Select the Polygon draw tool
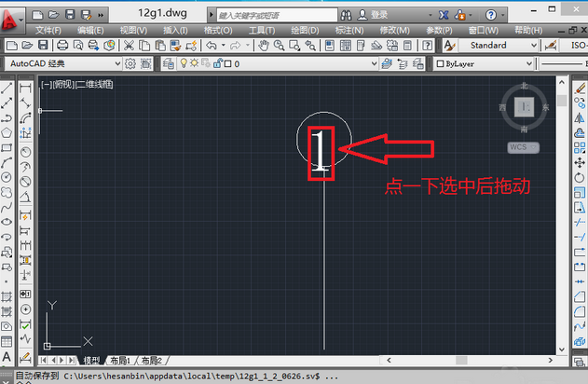 point(7,133)
